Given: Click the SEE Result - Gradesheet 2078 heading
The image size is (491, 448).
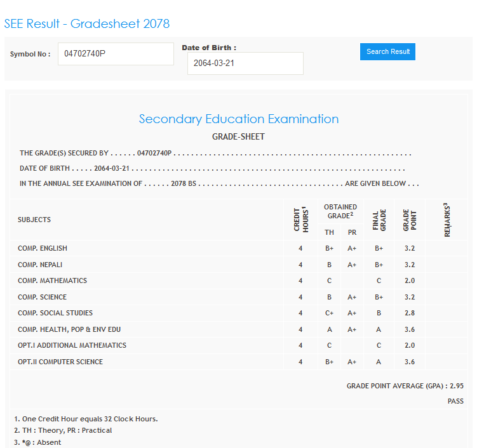Looking at the screenshot, I should (87, 24).
